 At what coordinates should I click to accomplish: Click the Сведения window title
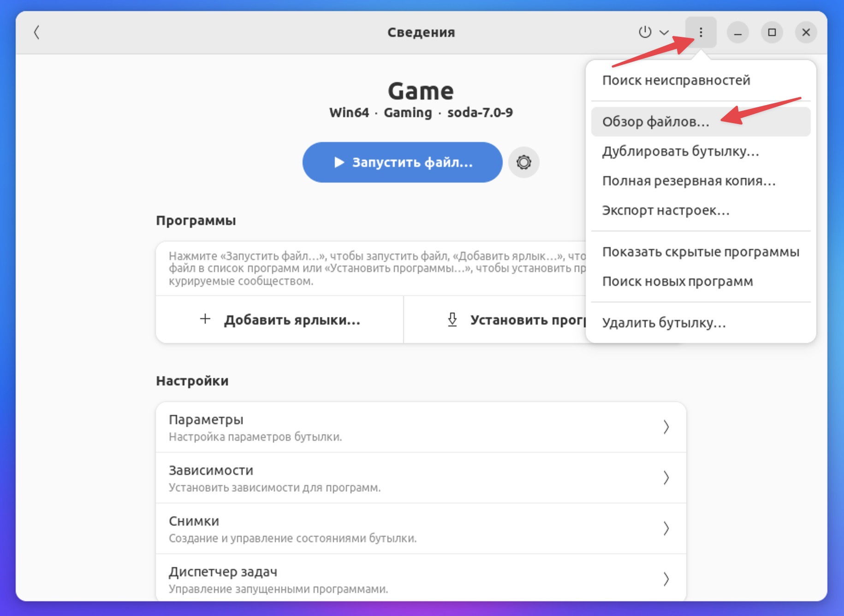(421, 32)
